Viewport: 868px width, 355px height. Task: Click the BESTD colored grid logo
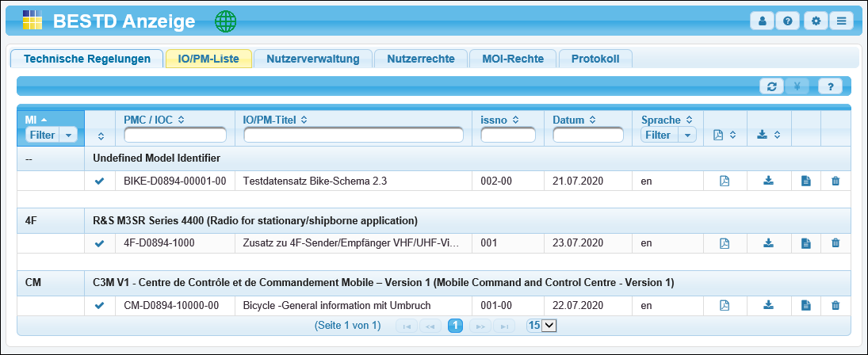pos(33,19)
